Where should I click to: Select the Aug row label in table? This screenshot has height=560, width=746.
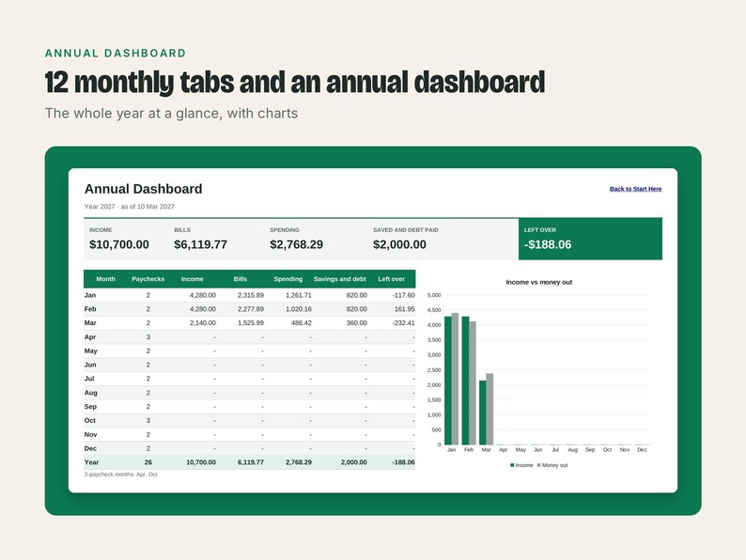pos(90,393)
